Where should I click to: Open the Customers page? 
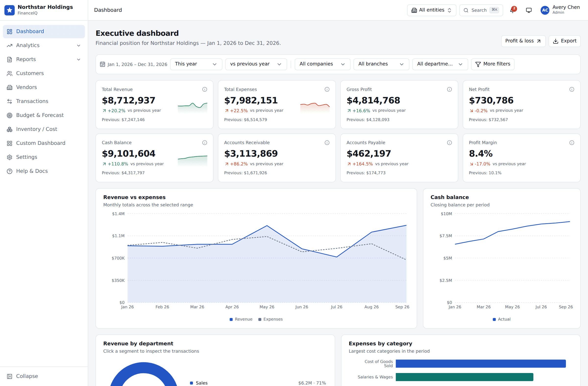click(x=44, y=73)
